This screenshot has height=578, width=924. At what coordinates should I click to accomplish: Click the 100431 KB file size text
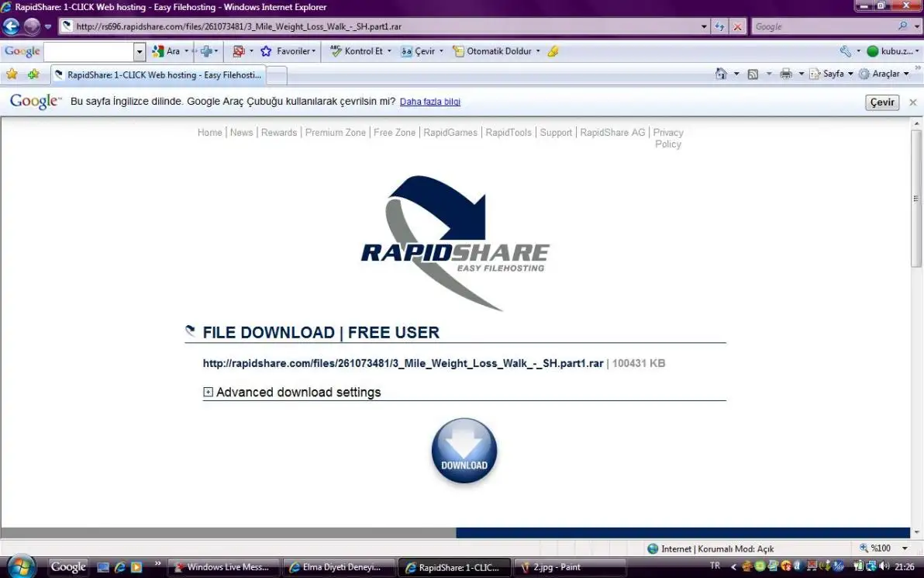pos(639,363)
